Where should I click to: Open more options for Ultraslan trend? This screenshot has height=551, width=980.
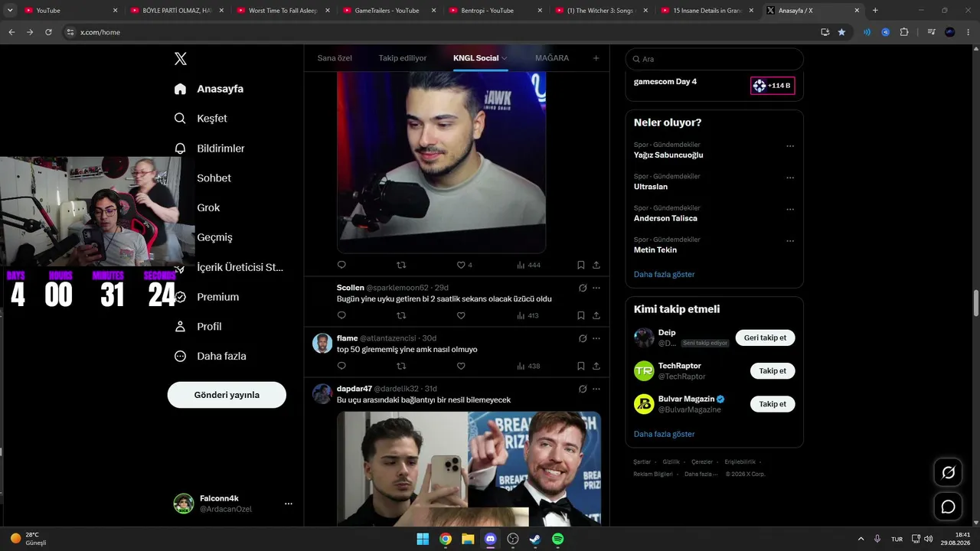click(790, 178)
